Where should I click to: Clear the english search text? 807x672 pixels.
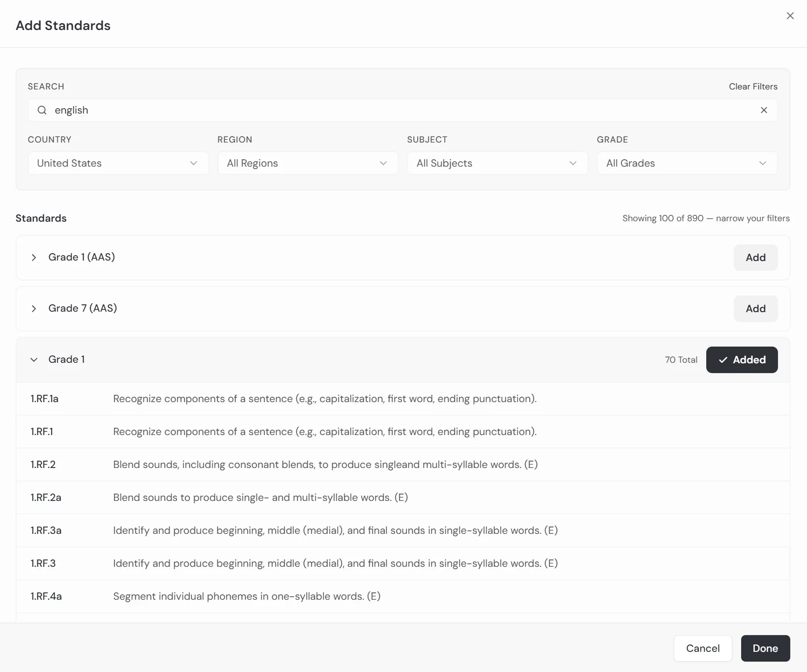[764, 110]
